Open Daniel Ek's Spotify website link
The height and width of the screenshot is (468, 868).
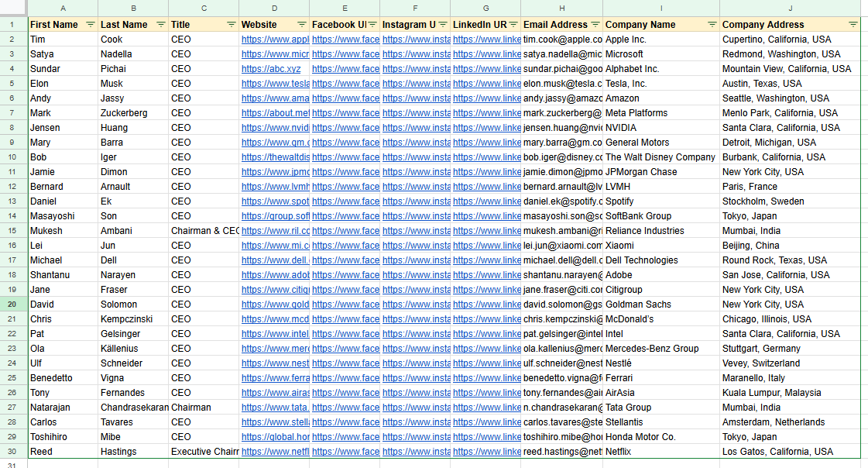[x=275, y=201]
